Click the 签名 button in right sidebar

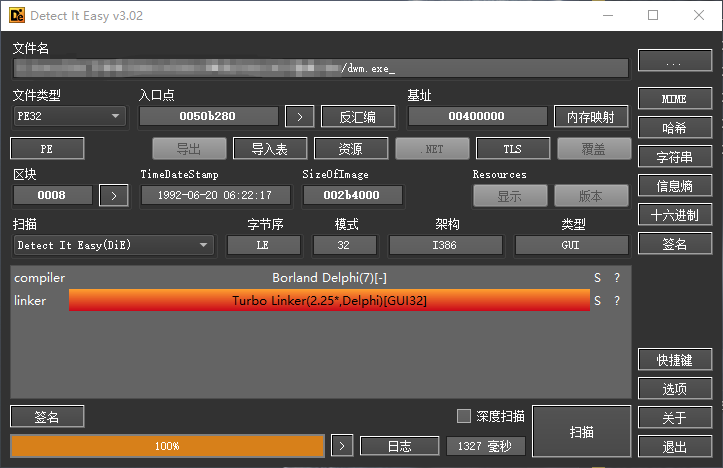tap(675, 243)
